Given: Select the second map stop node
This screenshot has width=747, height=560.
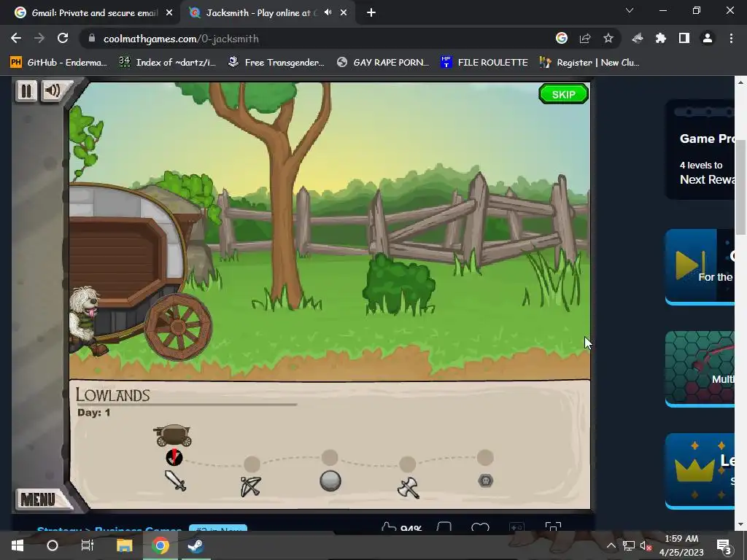Looking at the screenshot, I should (252, 464).
